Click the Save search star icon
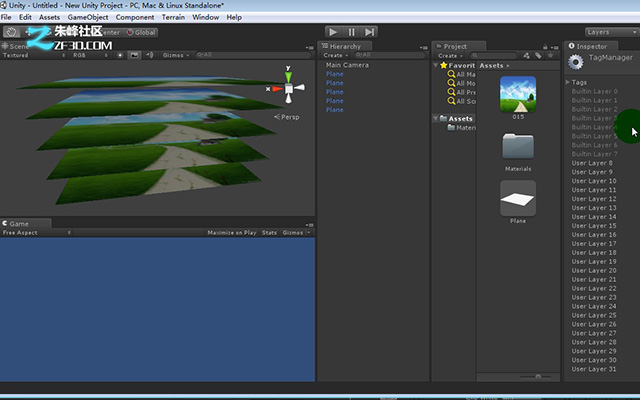The image size is (640, 400). click(x=550, y=56)
